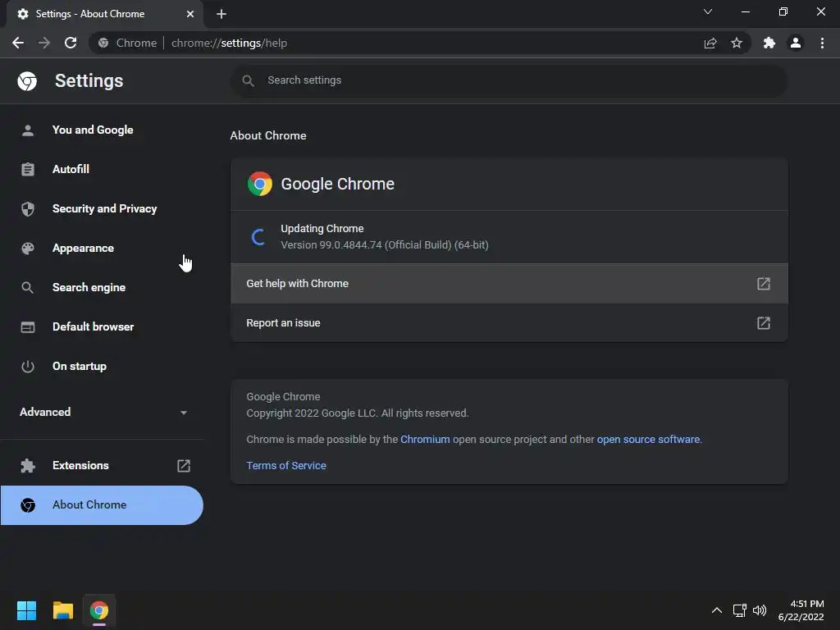Viewport: 840px width, 630px height.
Task: Open the Windows Start menu
Action: (x=26, y=610)
